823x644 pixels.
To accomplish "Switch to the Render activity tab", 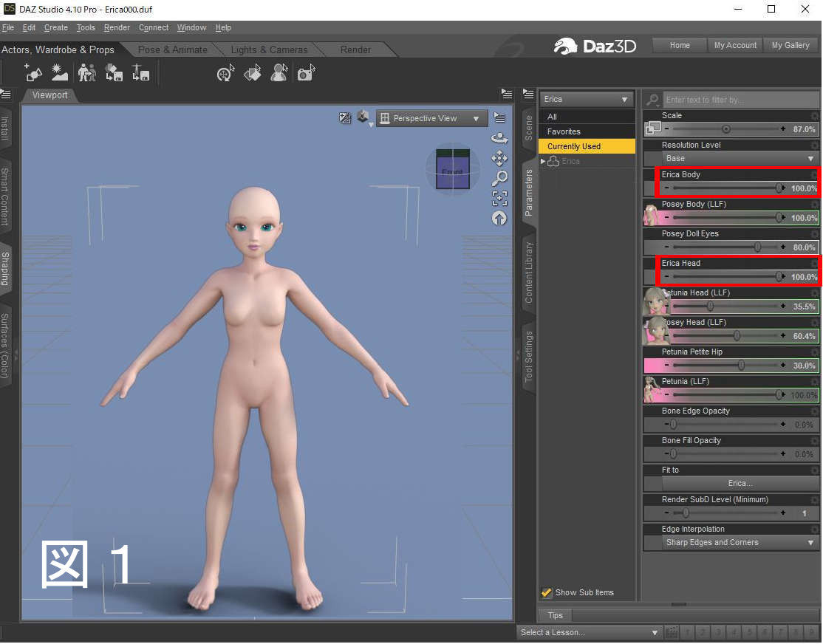I will [x=355, y=49].
